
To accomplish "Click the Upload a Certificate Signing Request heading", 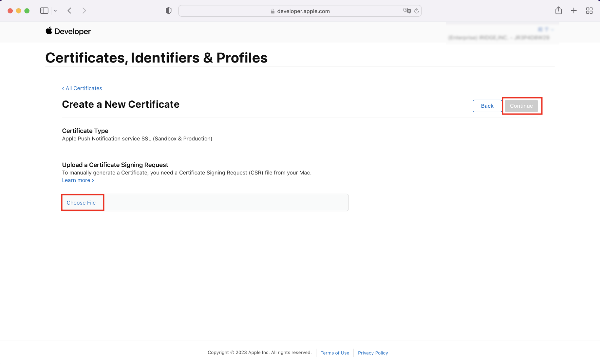I will pos(115,165).
